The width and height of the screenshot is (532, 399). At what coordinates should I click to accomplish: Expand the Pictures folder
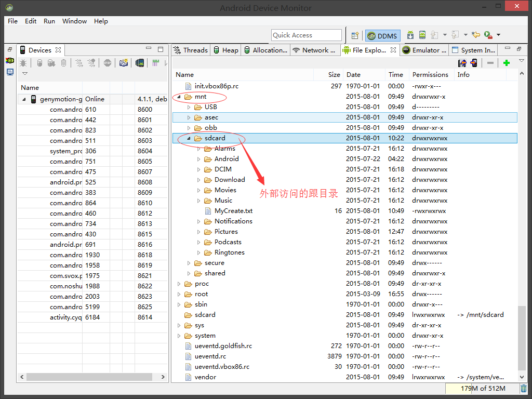[x=199, y=232]
